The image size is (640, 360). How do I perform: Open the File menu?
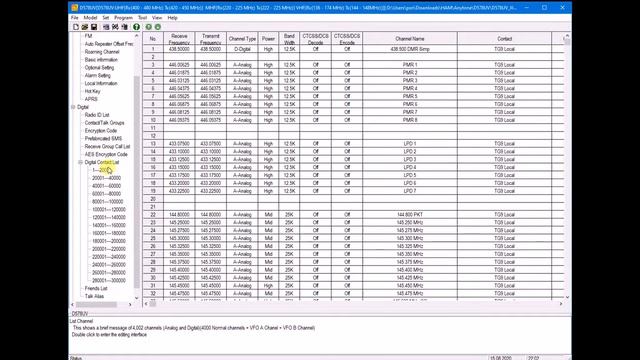coord(75,18)
